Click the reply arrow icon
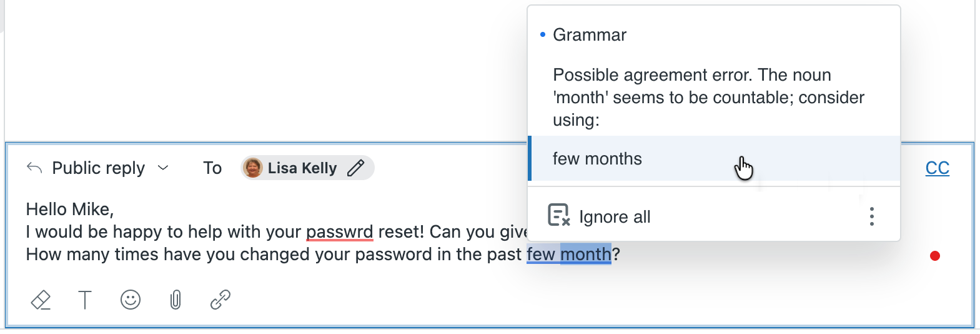980x334 pixels. pyautogui.click(x=34, y=168)
